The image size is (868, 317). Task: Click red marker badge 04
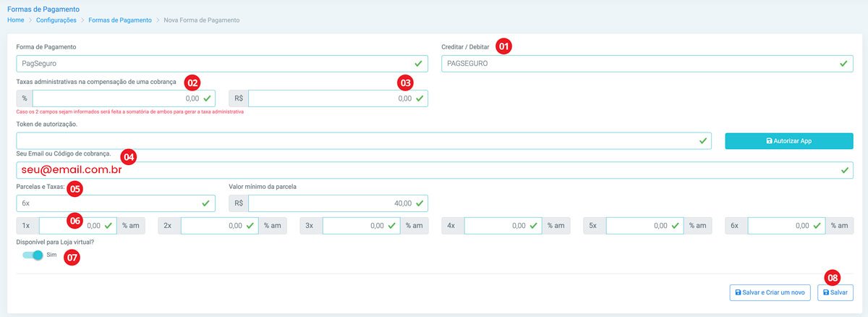tap(129, 156)
